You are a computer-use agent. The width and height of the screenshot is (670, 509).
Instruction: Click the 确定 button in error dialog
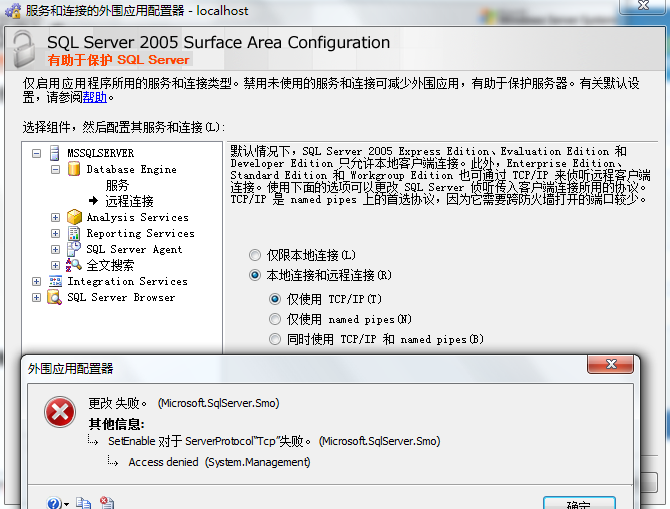[579, 503]
